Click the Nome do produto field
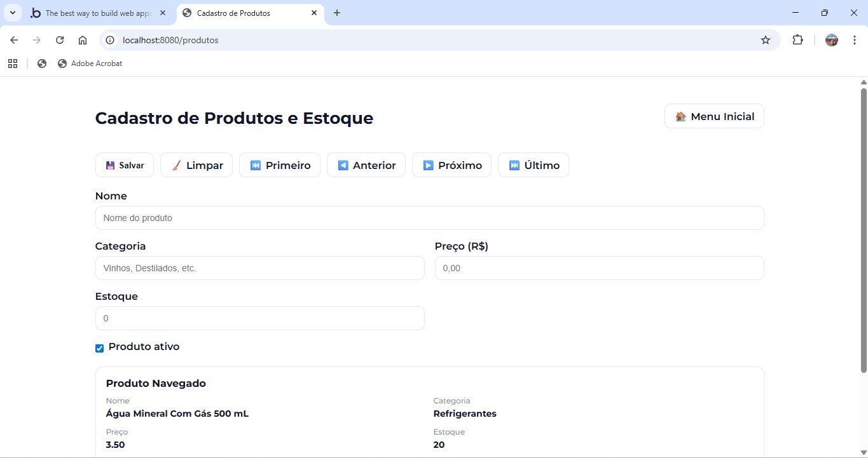The height and width of the screenshot is (458, 868). point(429,218)
